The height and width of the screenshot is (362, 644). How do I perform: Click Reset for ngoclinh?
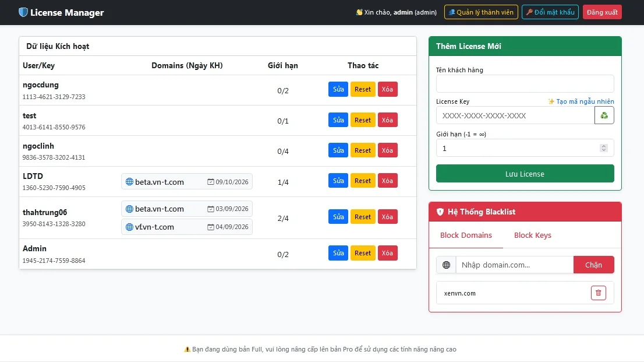point(363,150)
